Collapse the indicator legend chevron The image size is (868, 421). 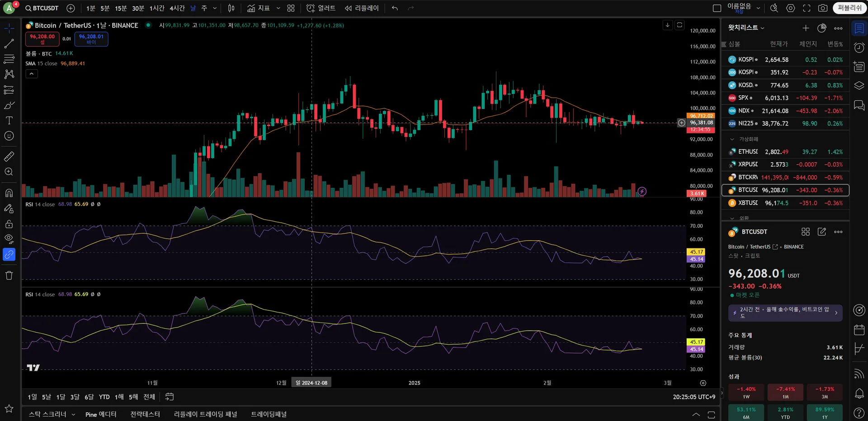pos(32,74)
